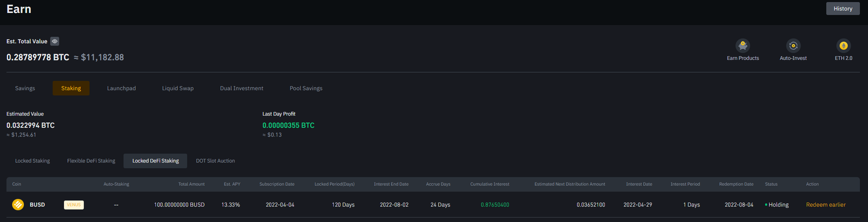This screenshot has width=868, height=222.
Task: Select the Staking tab
Action: click(x=71, y=88)
